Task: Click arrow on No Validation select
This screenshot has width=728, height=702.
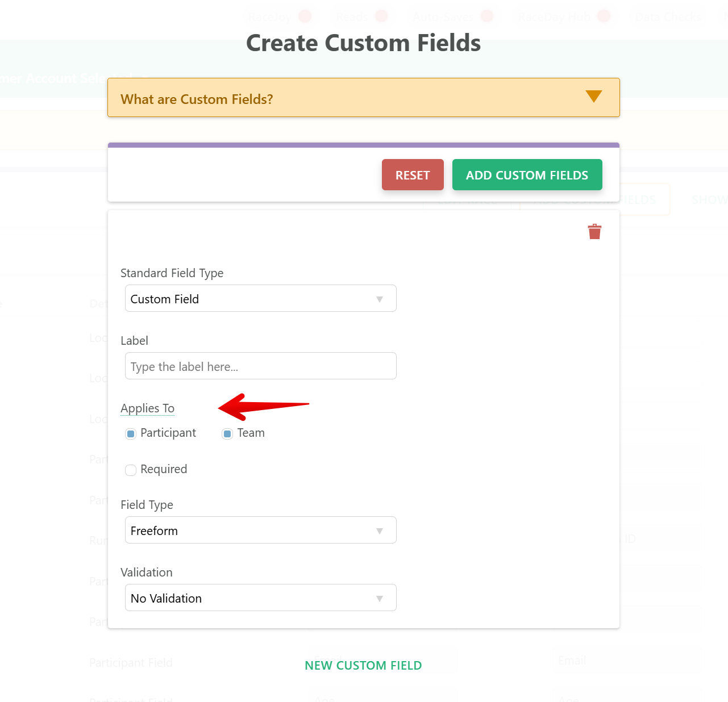Action: [x=380, y=599]
